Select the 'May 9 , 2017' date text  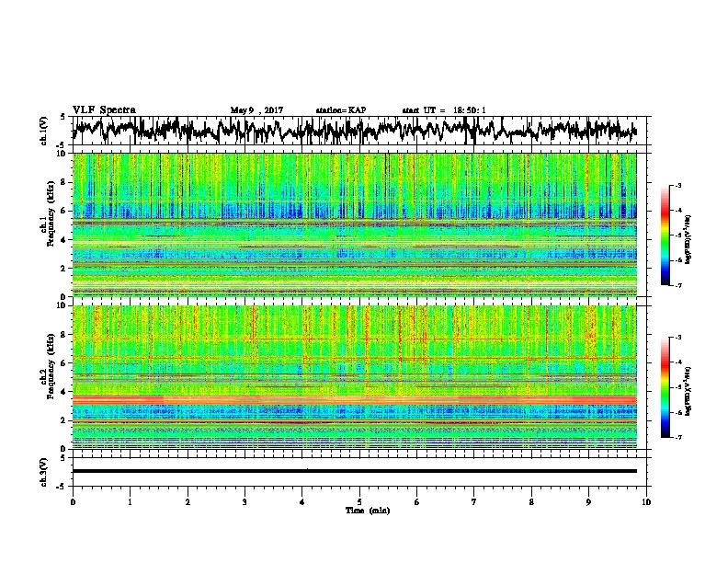256,110
